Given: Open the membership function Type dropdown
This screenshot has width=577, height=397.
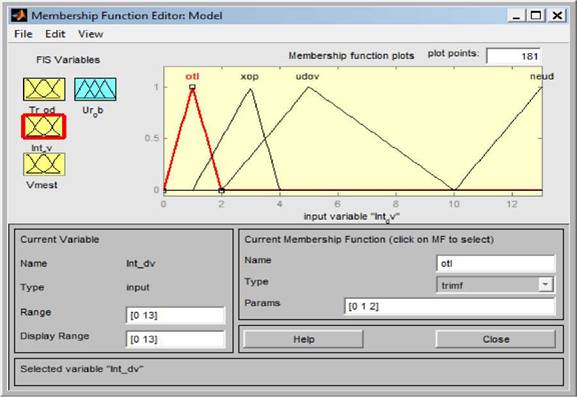Looking at the screenshot, I should coord(495,285).
